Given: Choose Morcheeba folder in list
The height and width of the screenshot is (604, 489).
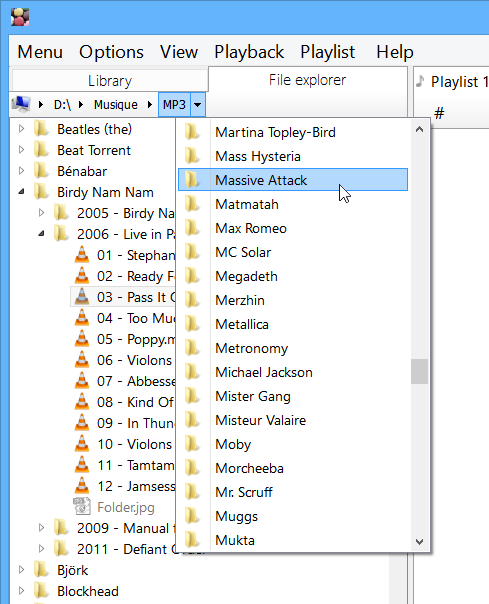Looking at the screenshot, I should click(x=293, y=468).
